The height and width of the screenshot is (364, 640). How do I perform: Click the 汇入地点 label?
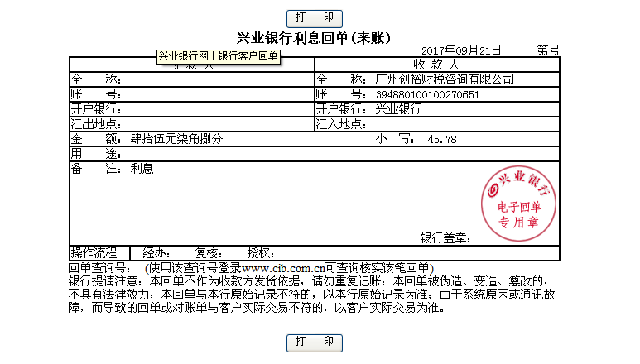[341, 124]
